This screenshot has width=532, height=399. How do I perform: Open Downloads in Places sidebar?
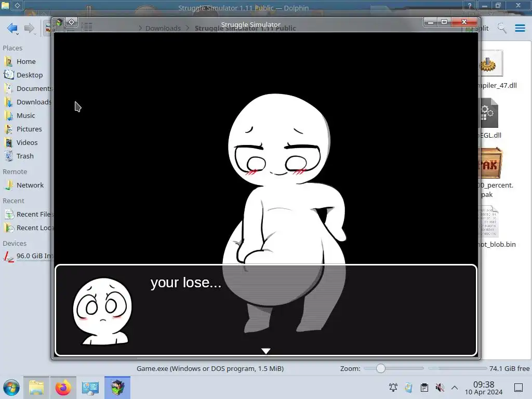pyautogui.click(x=26, y=102)
